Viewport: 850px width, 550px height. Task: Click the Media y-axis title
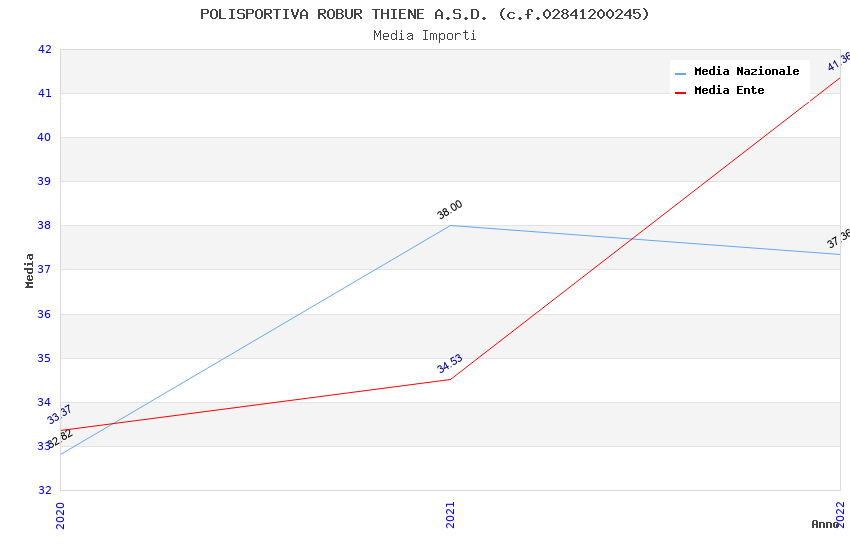click(x=30, y=270)
